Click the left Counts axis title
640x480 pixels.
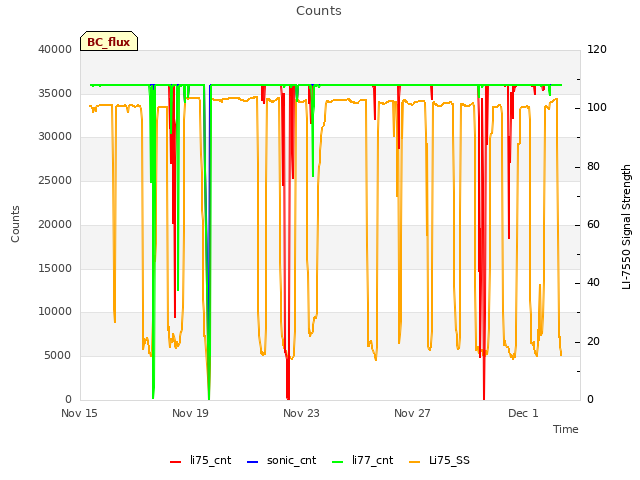click(15, 224)
